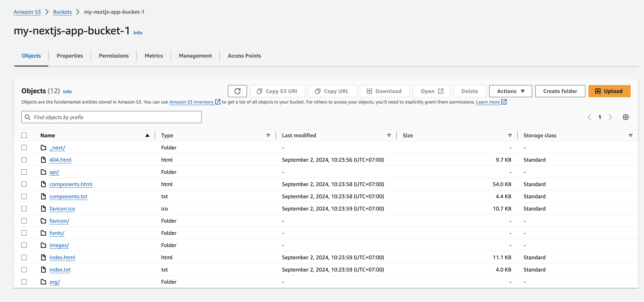Click the favicon.ico file icon
This screenshot has height=302, width=644.
coord(43,208)
